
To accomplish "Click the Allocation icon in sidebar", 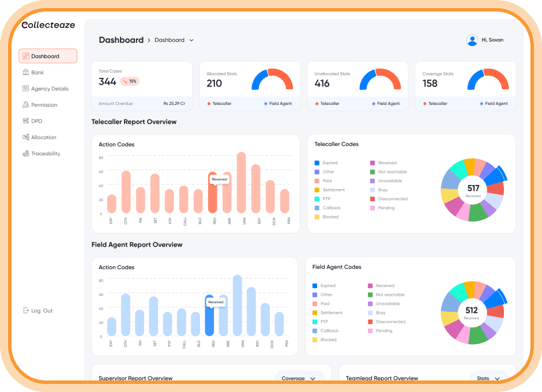I will pyautogui.click(x=25, y=137).
